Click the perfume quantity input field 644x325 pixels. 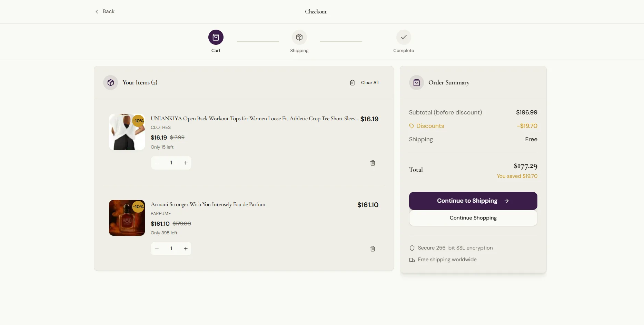[x=171, y=248]
